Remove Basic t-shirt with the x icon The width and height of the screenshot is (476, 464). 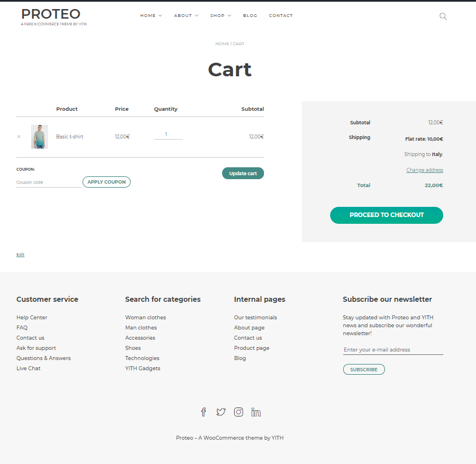[19, 137]
